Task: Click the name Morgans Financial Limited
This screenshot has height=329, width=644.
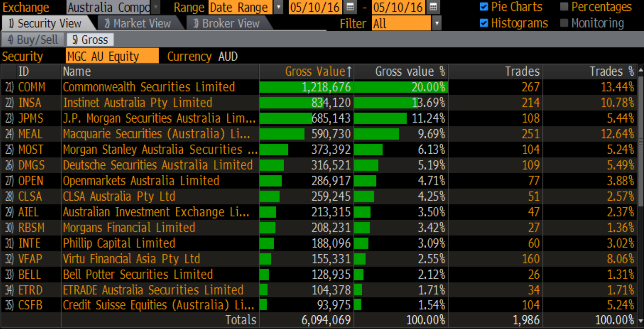Action: pyautogui.click(x=129, y=228)
